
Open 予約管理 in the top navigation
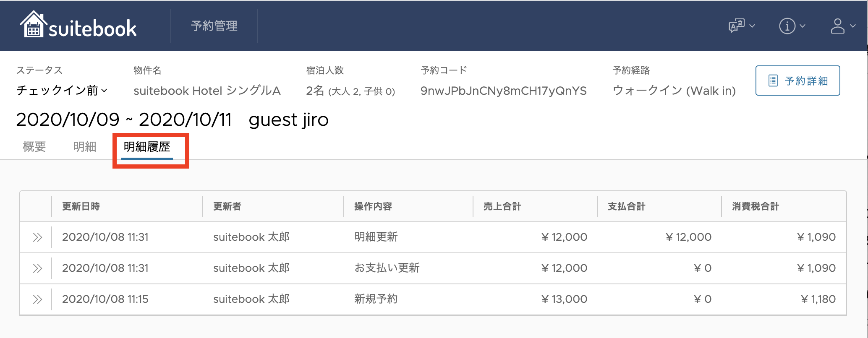[x=214, y=26]
